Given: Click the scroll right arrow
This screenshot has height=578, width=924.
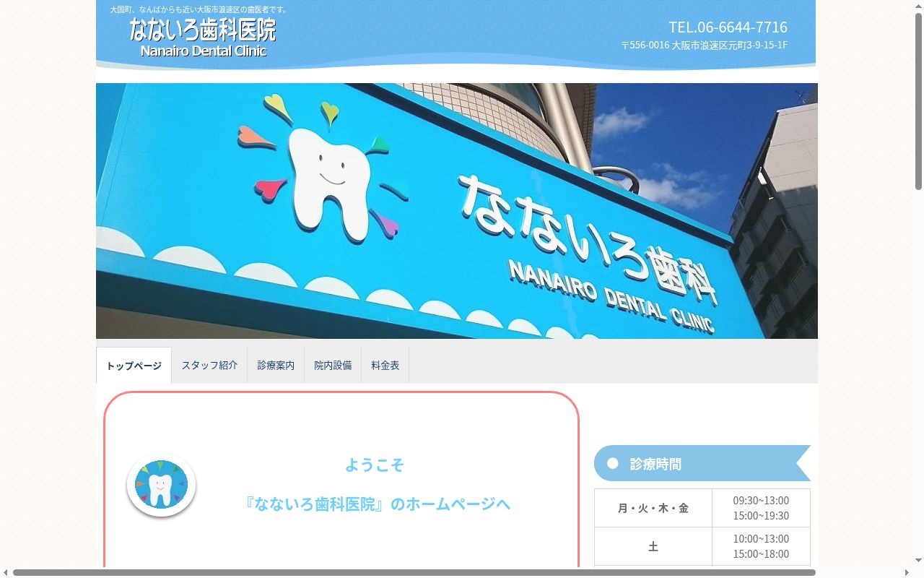Looking at the screenshot, I should [907, 572].
